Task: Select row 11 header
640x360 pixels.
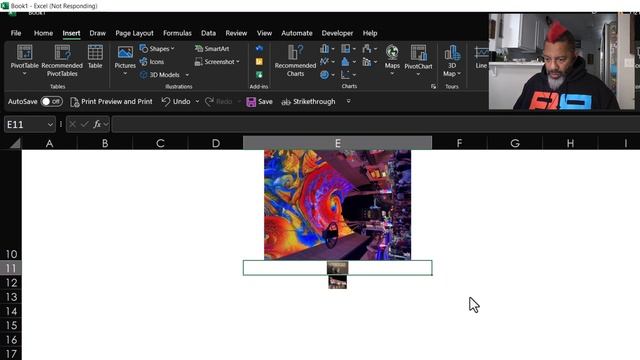Action: coord(11,268)
